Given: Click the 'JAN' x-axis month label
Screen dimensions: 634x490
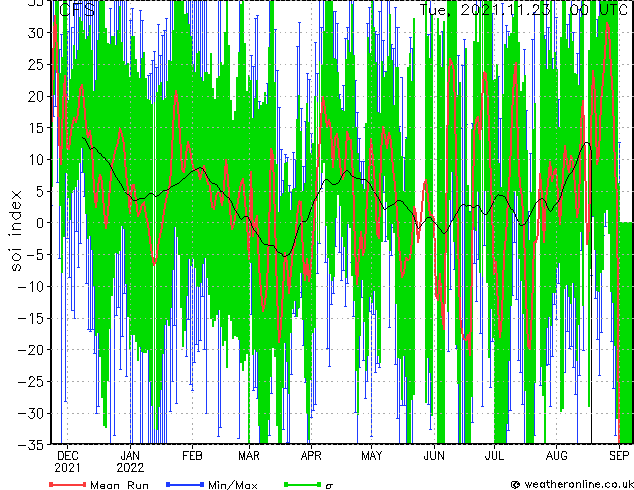Looking at the screenshot, I should [x=130, y=456].
